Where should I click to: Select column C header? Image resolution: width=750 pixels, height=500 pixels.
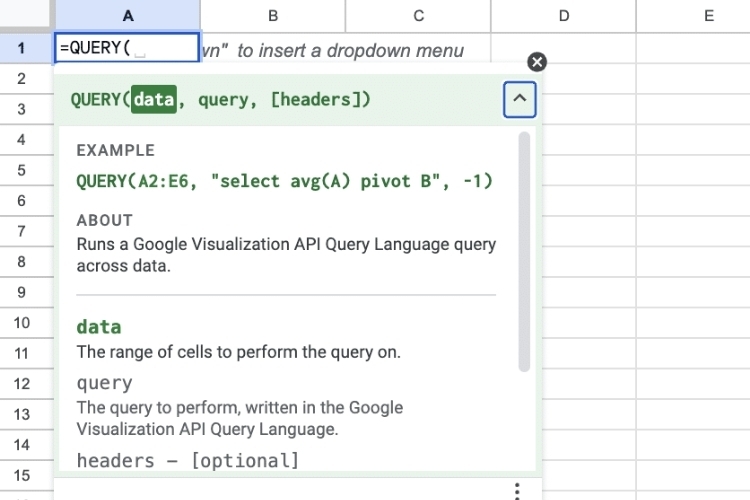coord(419,16)
